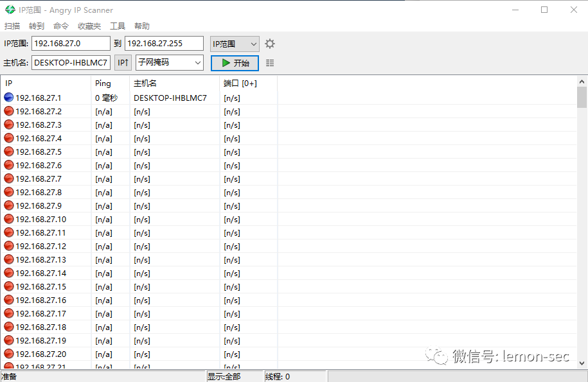Screen dimensions: 588x382
Task: Click the red status icon for 192.168.27.11
Action: click(8, 232)
